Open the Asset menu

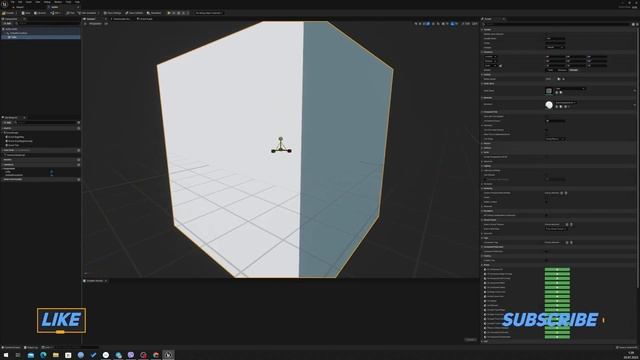coord(29,2)
